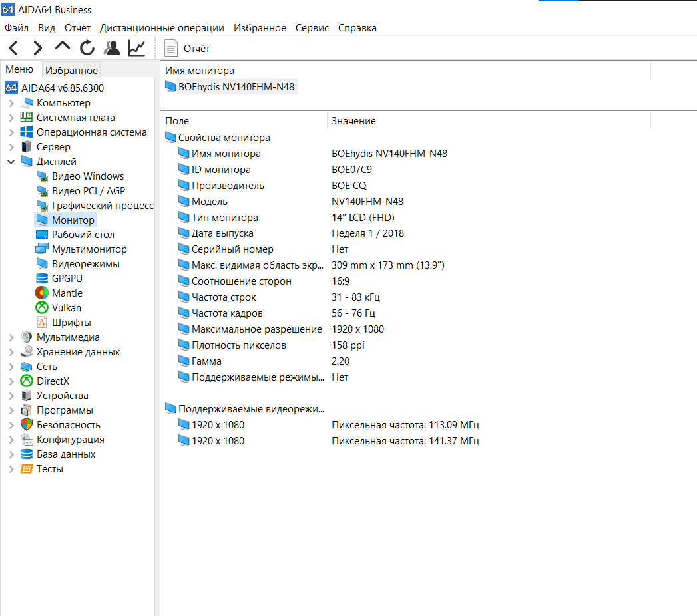Select the Компьютер icon in the tree
697x616 pixels.
coord(27,103)
